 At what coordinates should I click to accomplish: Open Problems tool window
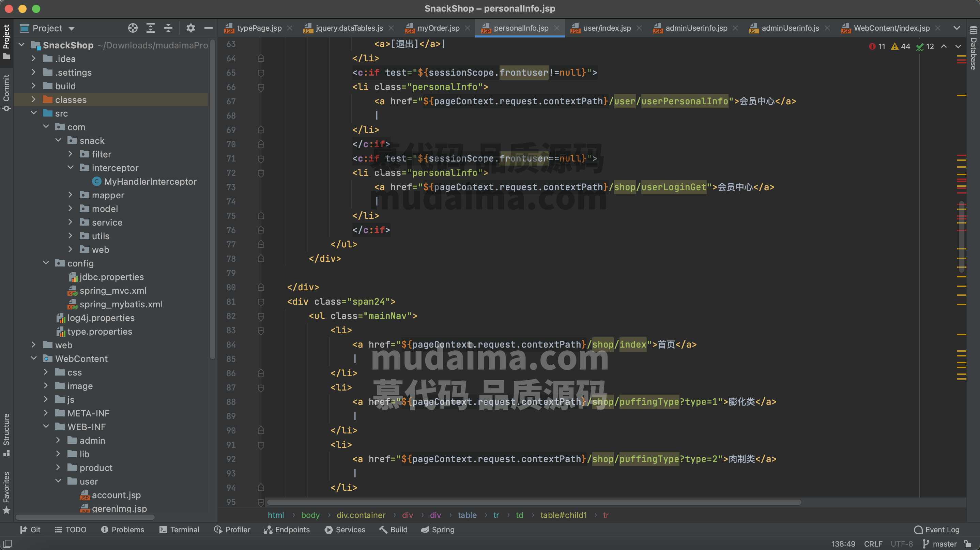pos(123,530)
